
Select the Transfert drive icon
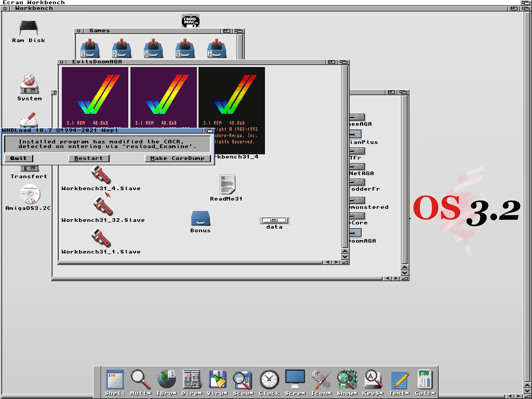(x=29, y=168)
